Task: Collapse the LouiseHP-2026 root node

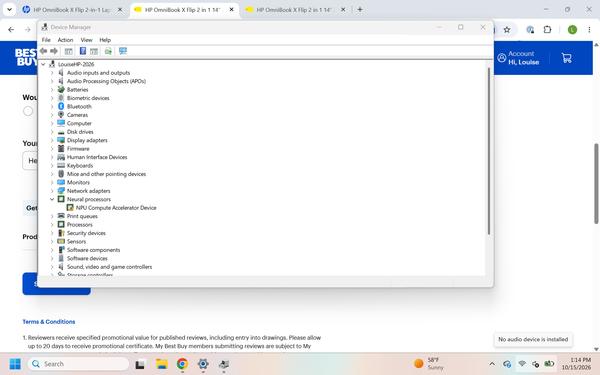Action: pos(43,64)
